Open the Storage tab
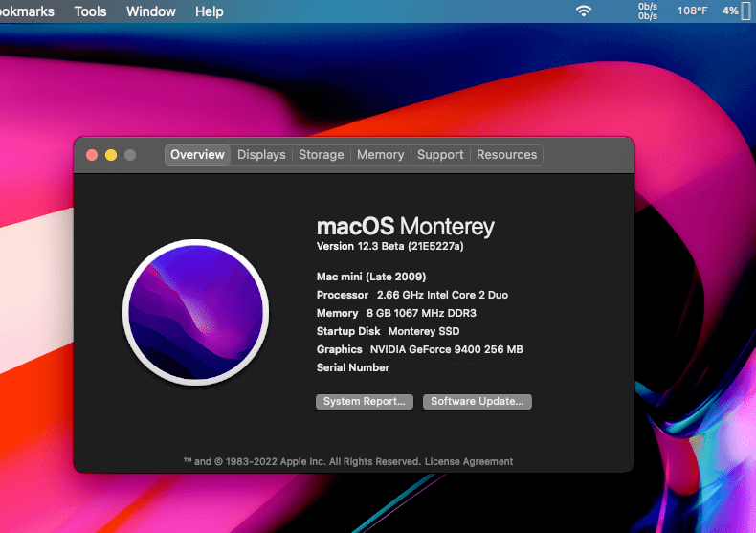 pos(322,155)
